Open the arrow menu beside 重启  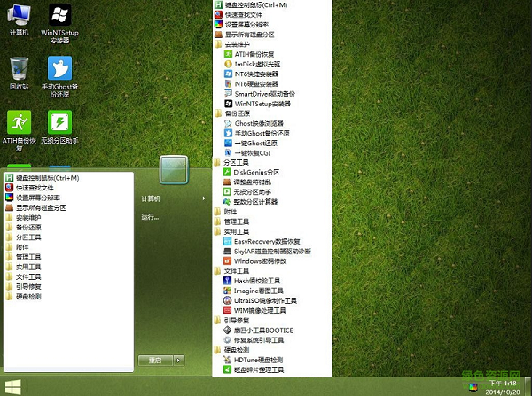179,360
